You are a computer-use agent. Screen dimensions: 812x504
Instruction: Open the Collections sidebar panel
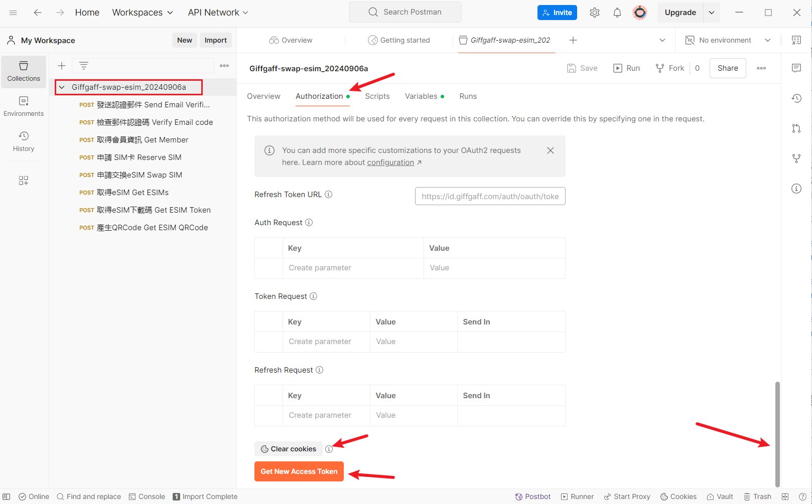[24, 72]
